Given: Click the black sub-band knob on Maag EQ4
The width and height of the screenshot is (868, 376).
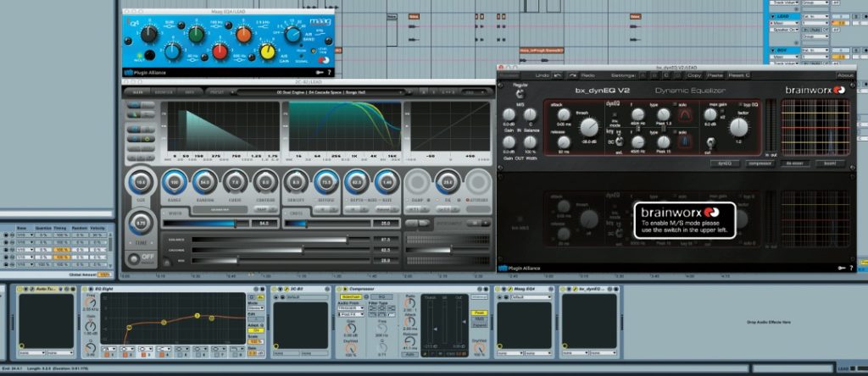Looking at the screenshot, I should coord(148,34).
